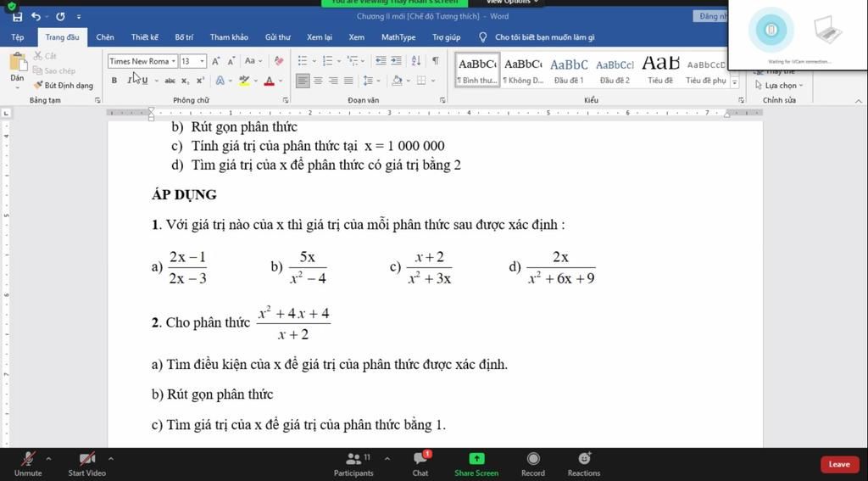The width and height of the screenshot is (868, 481).
Task: Select align left paragraph button
Action: coord(303,81)
